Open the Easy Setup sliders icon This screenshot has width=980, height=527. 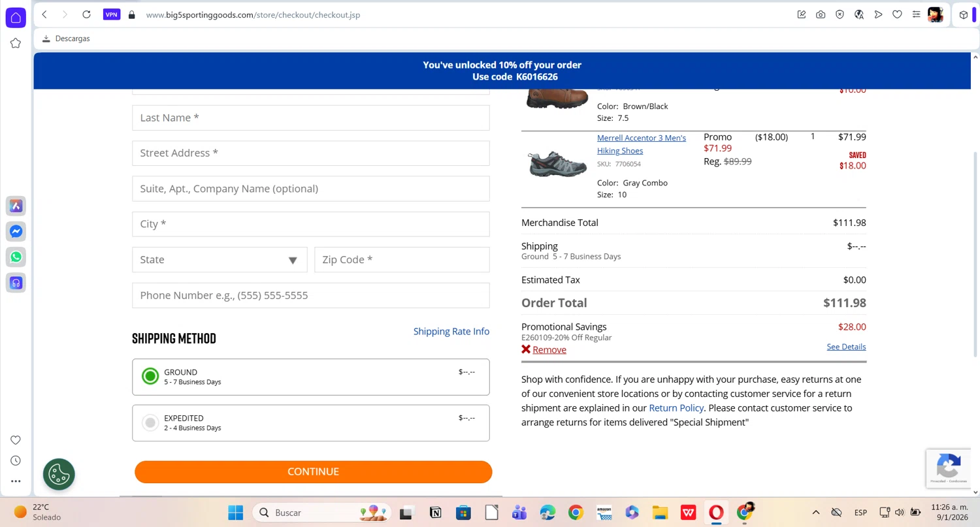click(916, 14)
